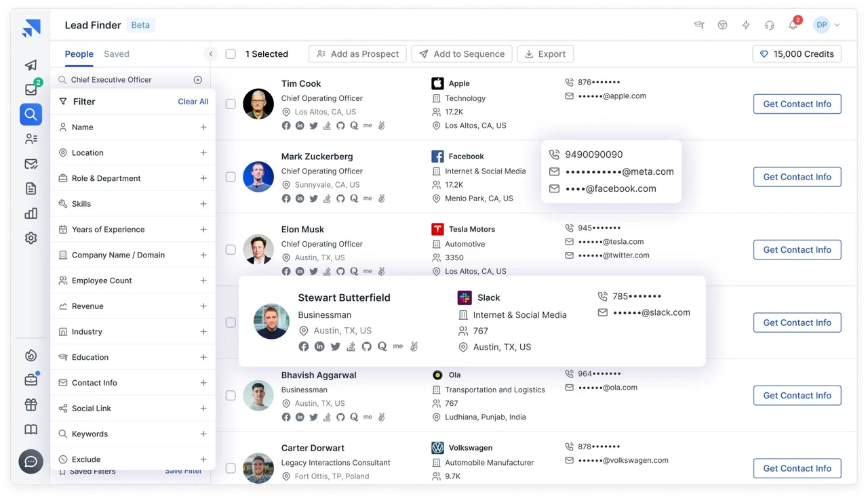Image resolution: width=868 pixels, height=498 pixels.
Task: Open the document templates icon in sidebar
Action: point(31,188)
